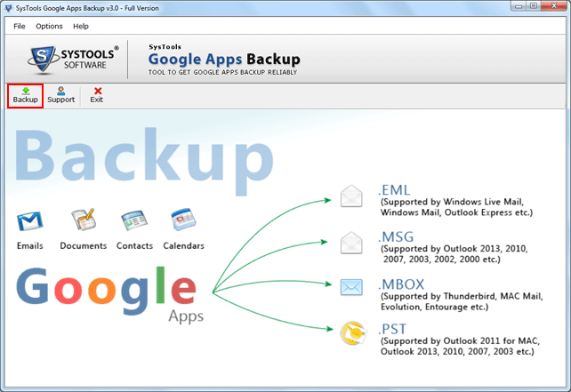Click 'Supported by Thunderbird, MAC Mail' text
Screen dimensions: 571x392
pyautogui.click(x=462, y=296)
